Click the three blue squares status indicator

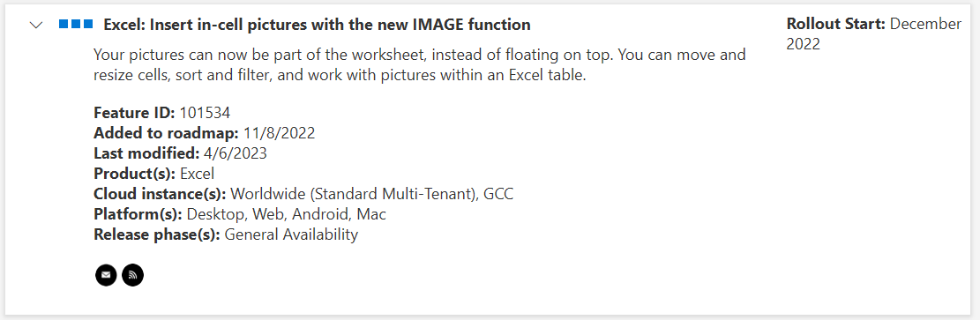[x=76, y=25]
